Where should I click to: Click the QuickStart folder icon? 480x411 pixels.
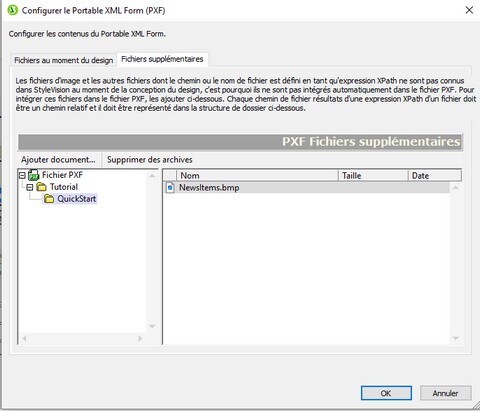coord(49,199)
